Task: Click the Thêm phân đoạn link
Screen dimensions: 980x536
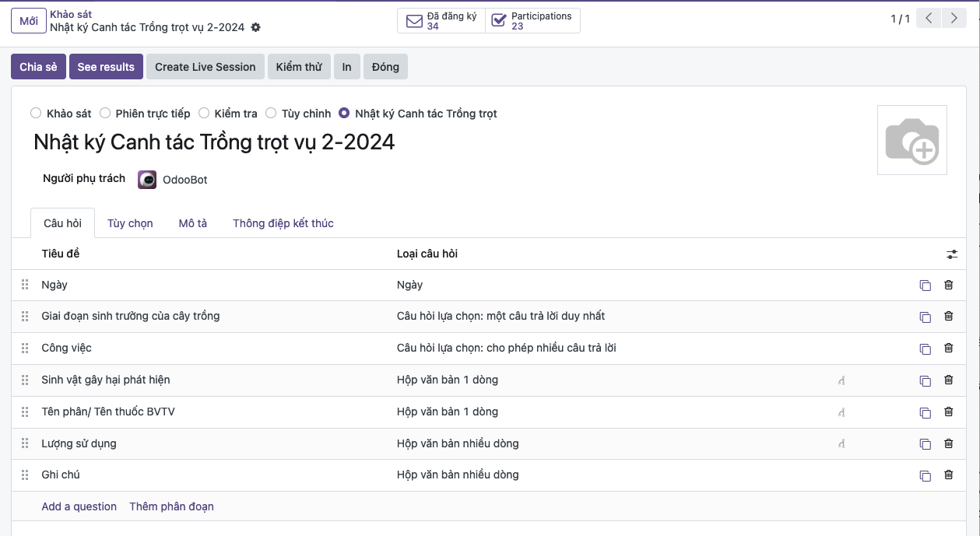Action: tap(171, 506)
